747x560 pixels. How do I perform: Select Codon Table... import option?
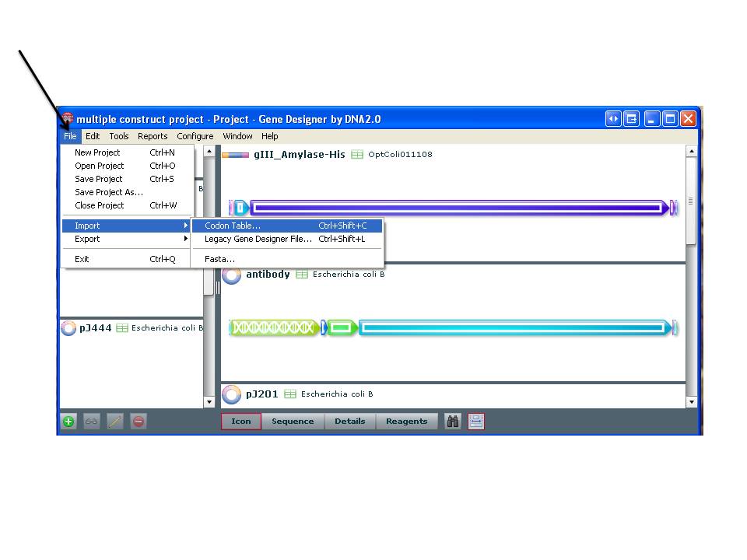coord(287,226)
